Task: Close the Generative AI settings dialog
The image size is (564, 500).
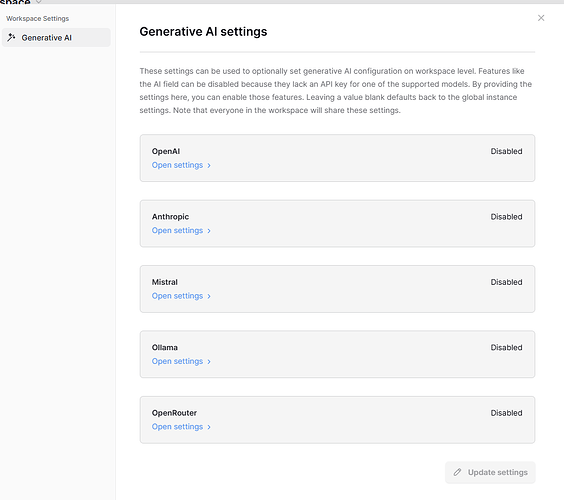Action: click(x=541, y=18)
